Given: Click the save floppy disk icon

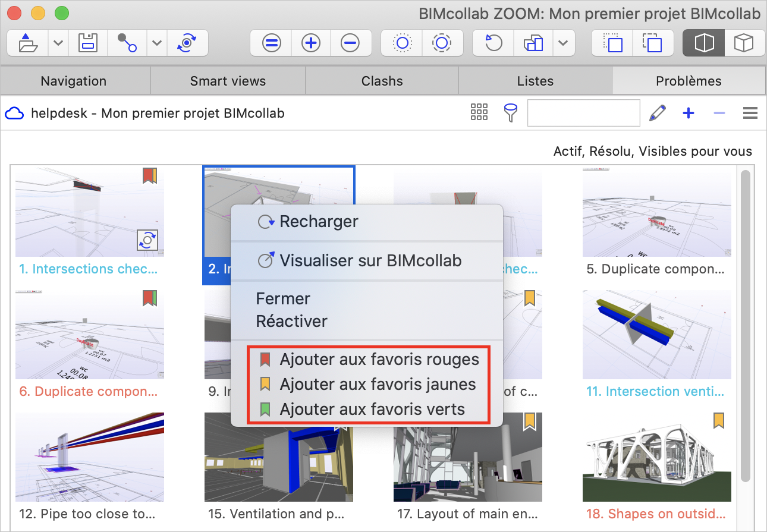Looking at the screenshot, I should 88,43.
